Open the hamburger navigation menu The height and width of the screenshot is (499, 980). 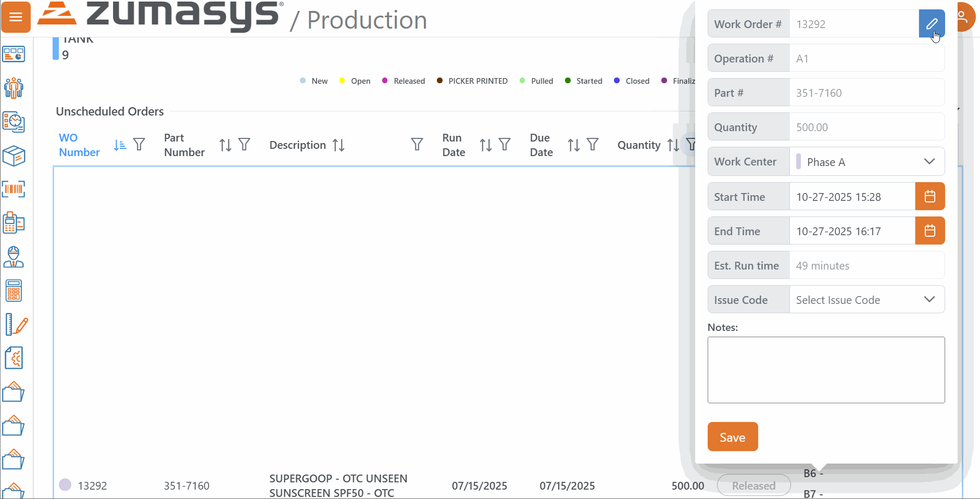pos(16,17)
